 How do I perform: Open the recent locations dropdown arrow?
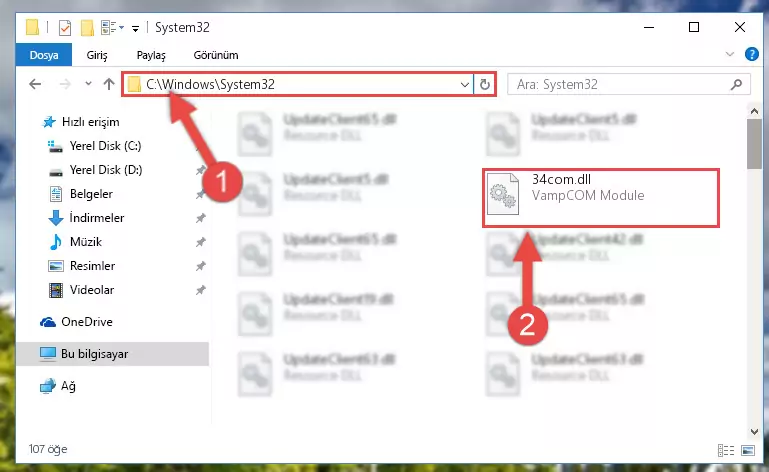[88, 84]
